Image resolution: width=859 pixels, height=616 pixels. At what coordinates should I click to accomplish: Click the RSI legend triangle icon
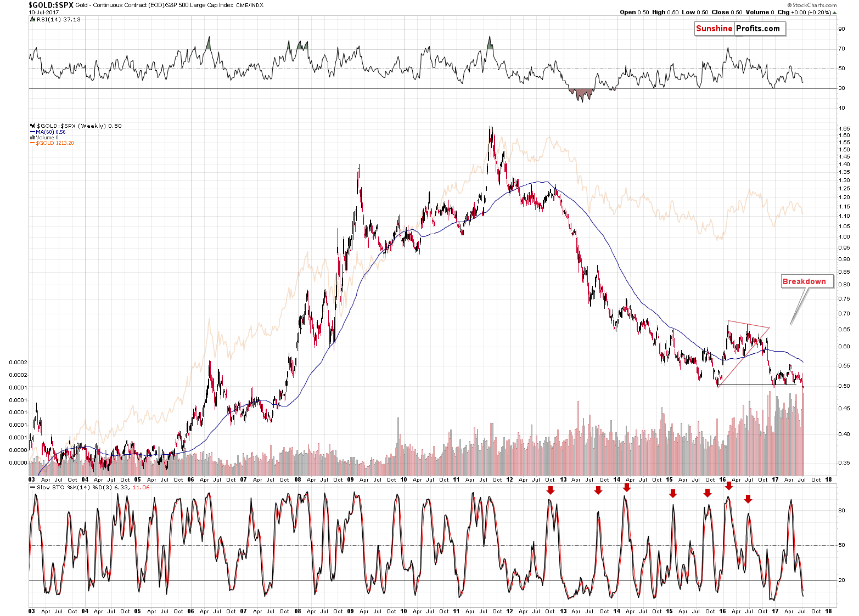point(32,19)
